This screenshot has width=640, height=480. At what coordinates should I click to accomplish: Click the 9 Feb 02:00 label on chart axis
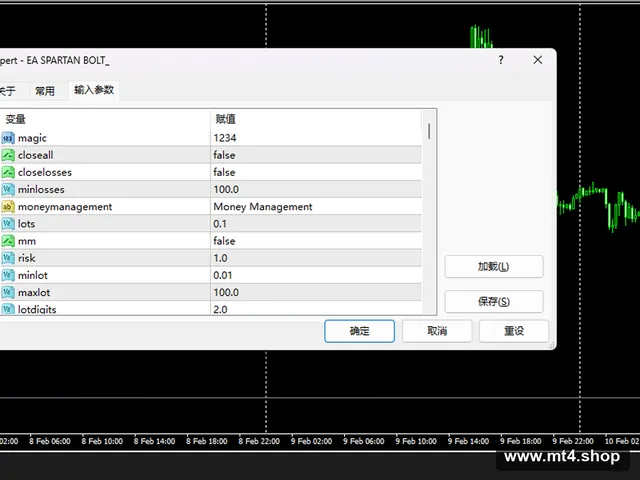point(311,441)
